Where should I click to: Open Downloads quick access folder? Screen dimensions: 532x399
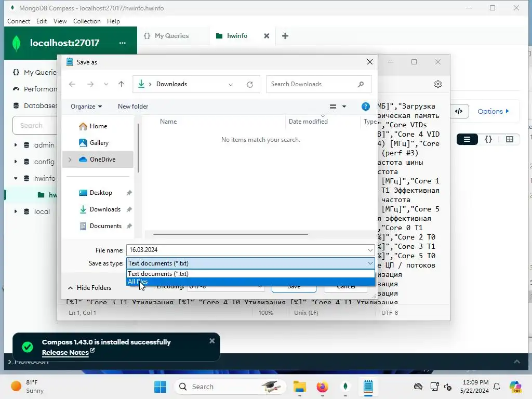tap(105, 209)
